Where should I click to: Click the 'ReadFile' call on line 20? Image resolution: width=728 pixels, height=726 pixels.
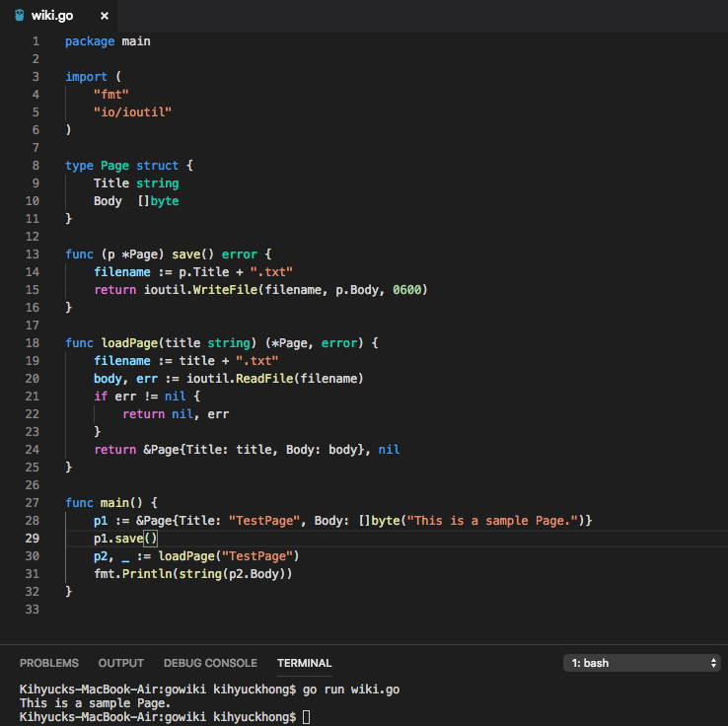pyautogui.click(x=264, y=379)
